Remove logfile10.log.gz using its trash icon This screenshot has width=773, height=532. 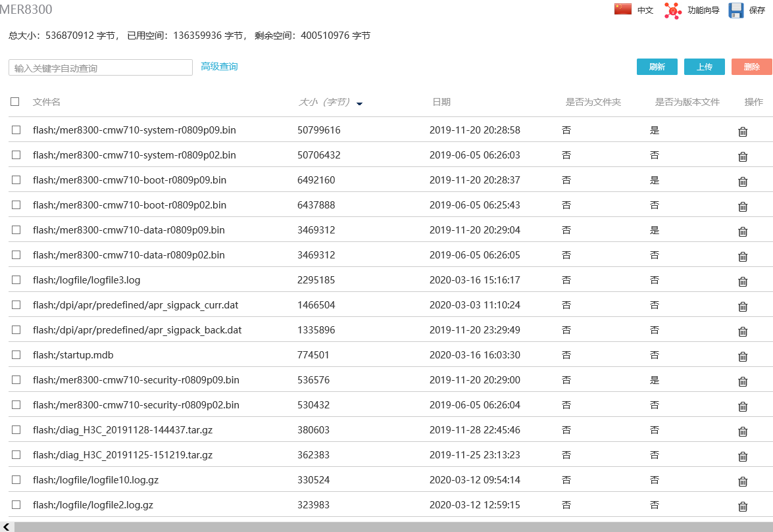743,482
